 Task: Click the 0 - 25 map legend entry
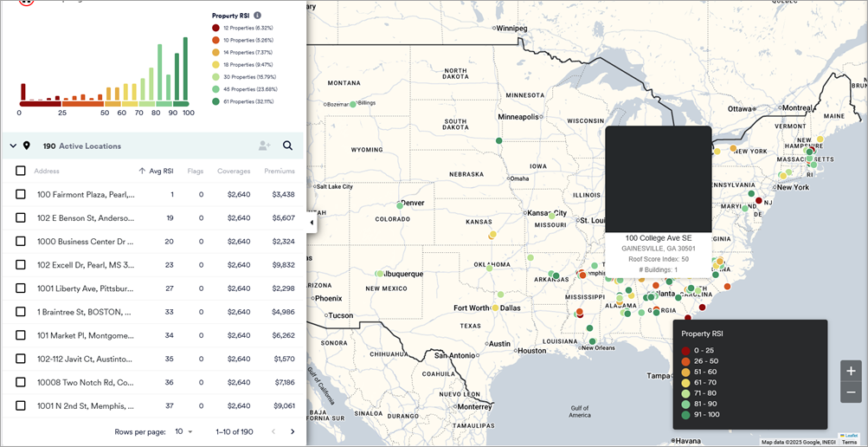tap(700, 351)
